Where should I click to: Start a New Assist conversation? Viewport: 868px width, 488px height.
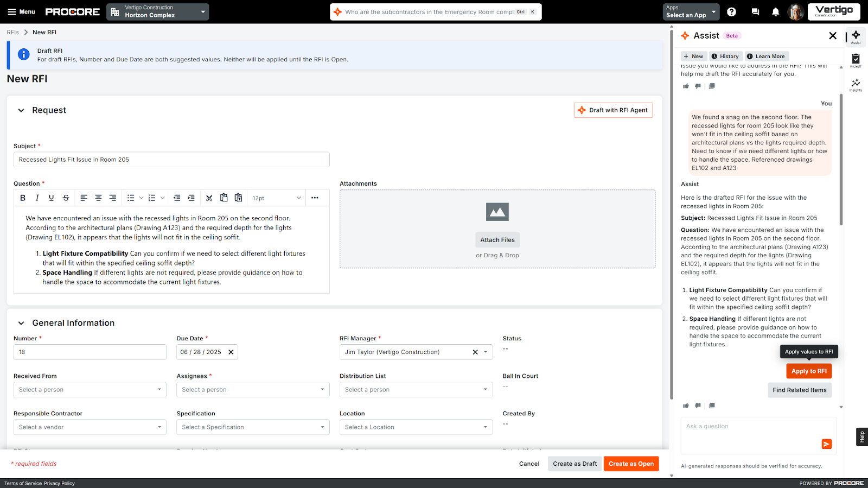(x=693, y=56)
